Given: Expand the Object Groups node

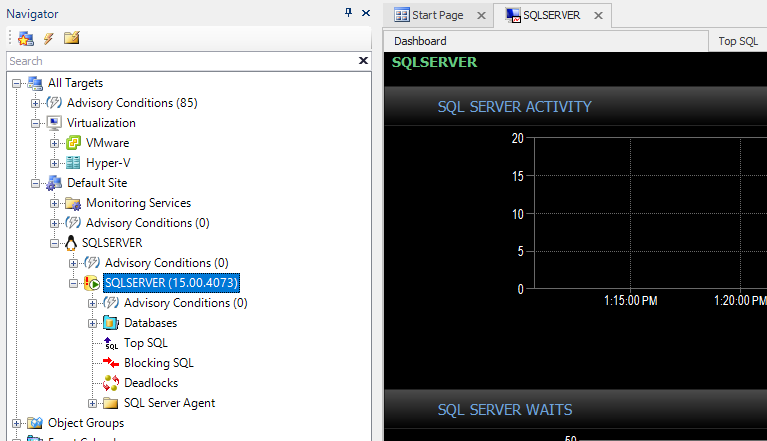Looking at the screenshot, I should click(x=17, y=423).
